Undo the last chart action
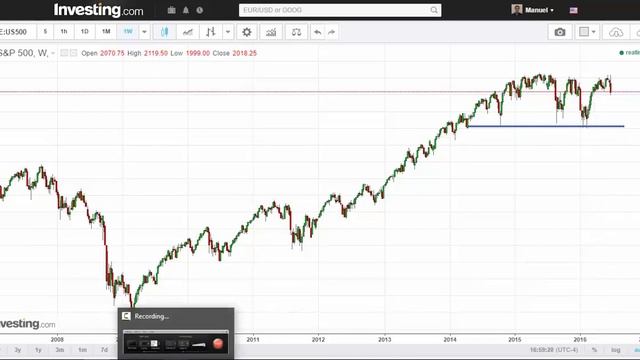Image resolution: width=640 pixels, height=360 pixels. pyautogui.click(x=318, y=32)
